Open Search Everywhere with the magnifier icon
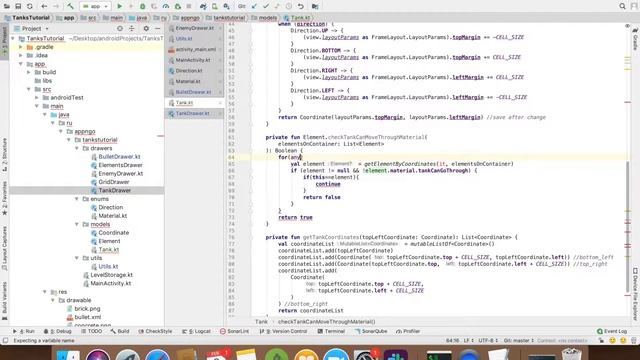This screenshot has height=360, width=640. [622, 7]
